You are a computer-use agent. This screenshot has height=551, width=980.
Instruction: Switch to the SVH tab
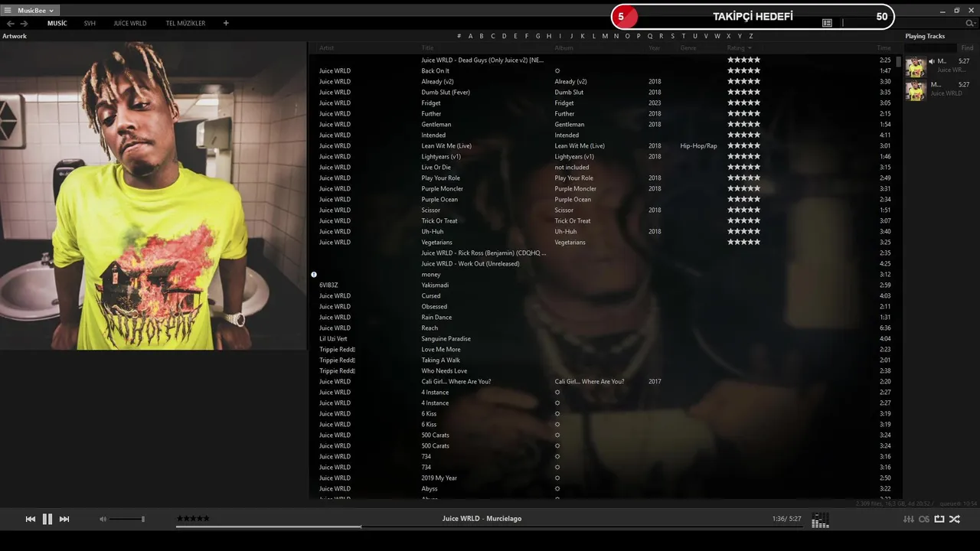[90, 24]
